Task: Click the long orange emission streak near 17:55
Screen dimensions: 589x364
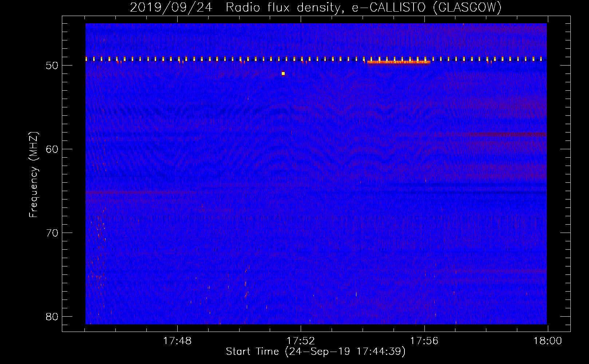Action: pos(399,62)
